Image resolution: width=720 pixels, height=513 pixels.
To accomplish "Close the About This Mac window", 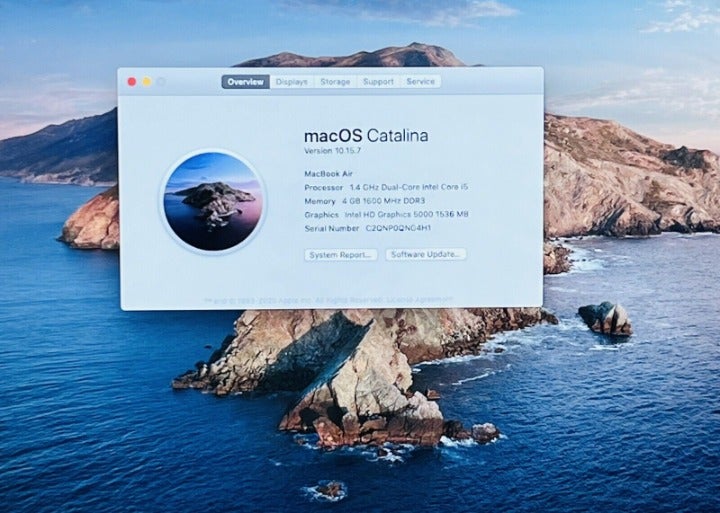I will pyautogui.click(x=132, y=82).
